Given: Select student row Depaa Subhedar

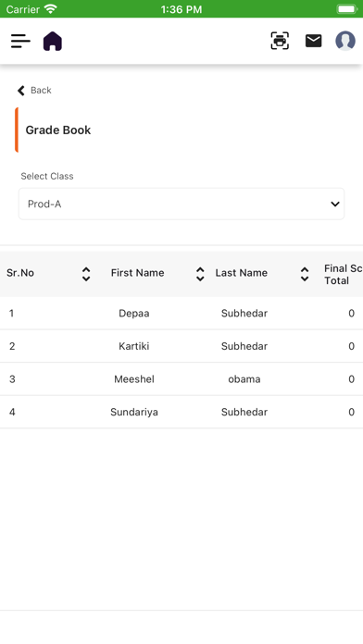Looking at the screenshot, I should (x=181, y=313).
